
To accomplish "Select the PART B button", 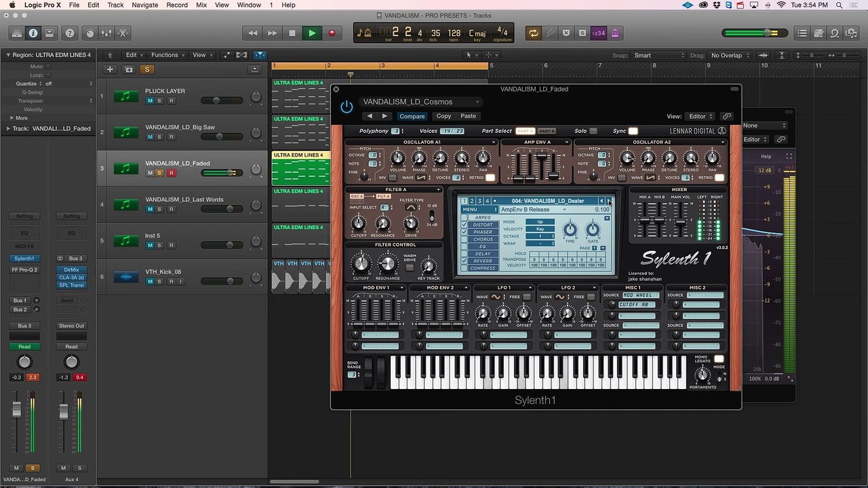I will tap(547, 131).
